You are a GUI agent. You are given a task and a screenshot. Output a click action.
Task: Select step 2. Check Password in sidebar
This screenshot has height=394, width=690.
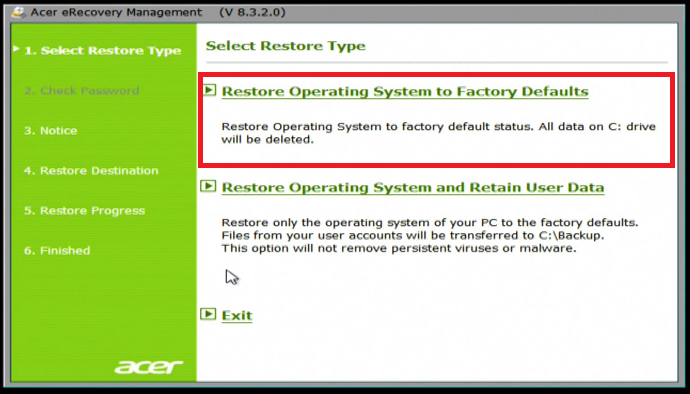[82, 91]
